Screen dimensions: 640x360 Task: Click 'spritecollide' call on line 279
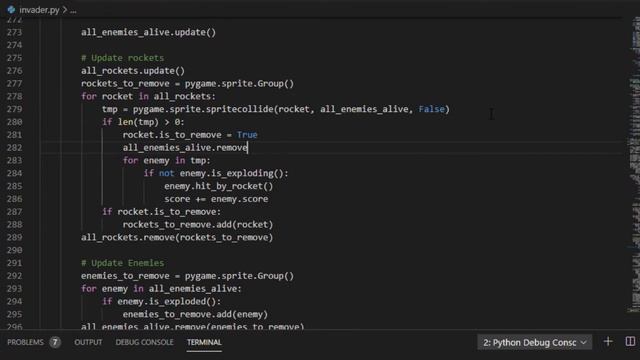point(239,109)
